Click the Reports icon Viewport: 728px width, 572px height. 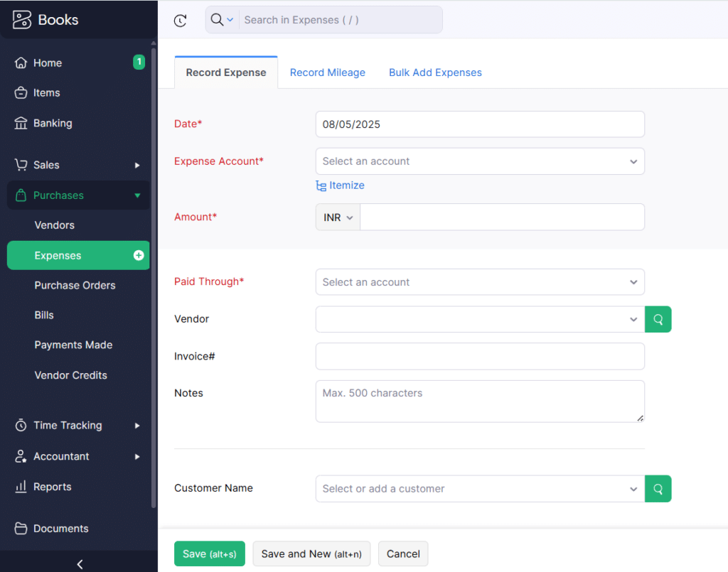click(x=21, y=487)
